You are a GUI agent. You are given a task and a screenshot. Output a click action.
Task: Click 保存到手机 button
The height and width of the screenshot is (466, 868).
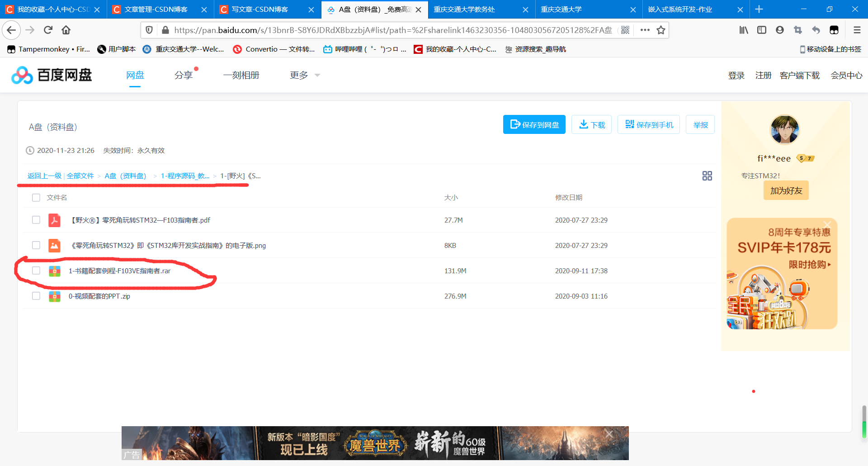649,124
